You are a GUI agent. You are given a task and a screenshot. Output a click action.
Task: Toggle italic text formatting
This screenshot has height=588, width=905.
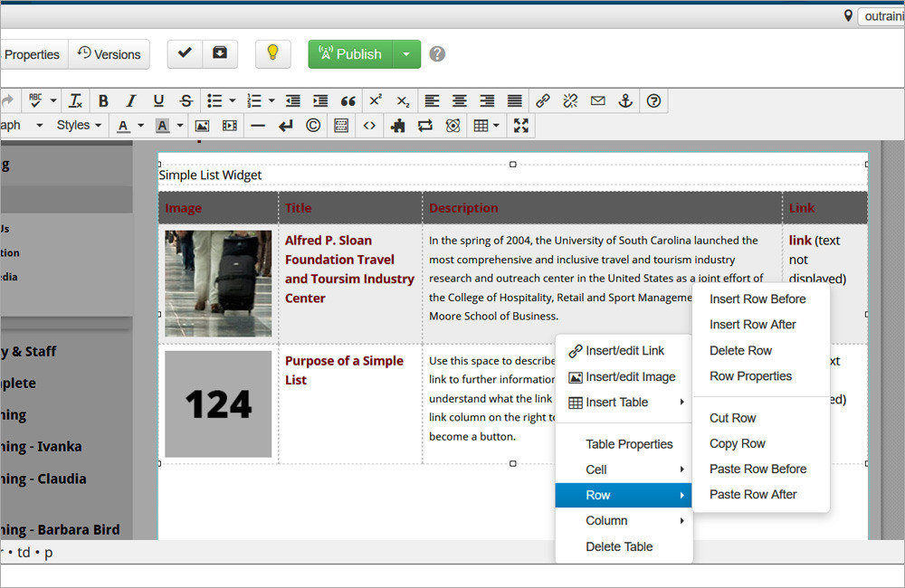pos(130,100)
